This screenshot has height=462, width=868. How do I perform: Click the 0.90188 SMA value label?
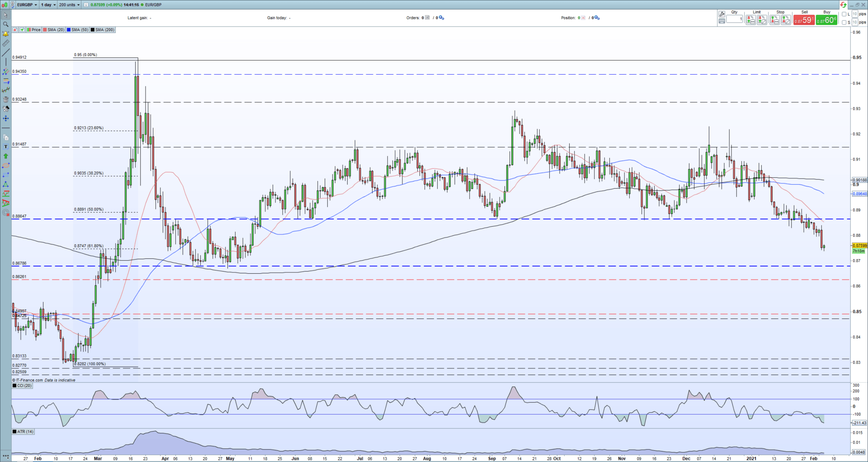[x=859, y=180]
